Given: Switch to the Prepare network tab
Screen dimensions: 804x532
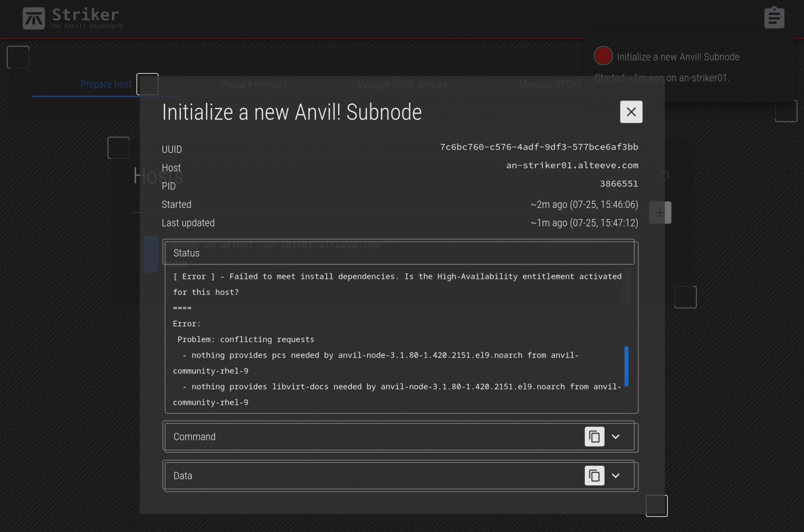Looking at the screenshot, I should tap(254, 84).
